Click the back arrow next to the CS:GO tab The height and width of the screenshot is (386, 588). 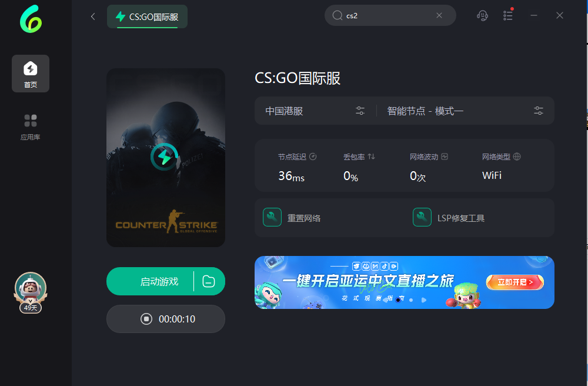(93, 16)
